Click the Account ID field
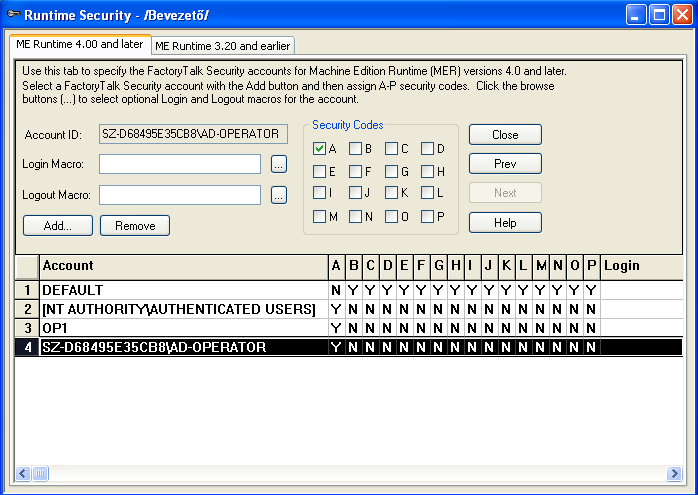Screen dimensions: 698x495 [x=193, y=134]
